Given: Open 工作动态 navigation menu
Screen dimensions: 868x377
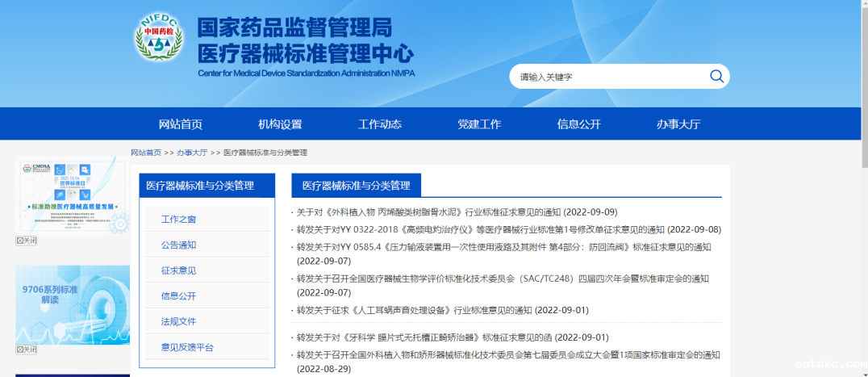Looking at the screenshot, I should click(x=380, y=124).
